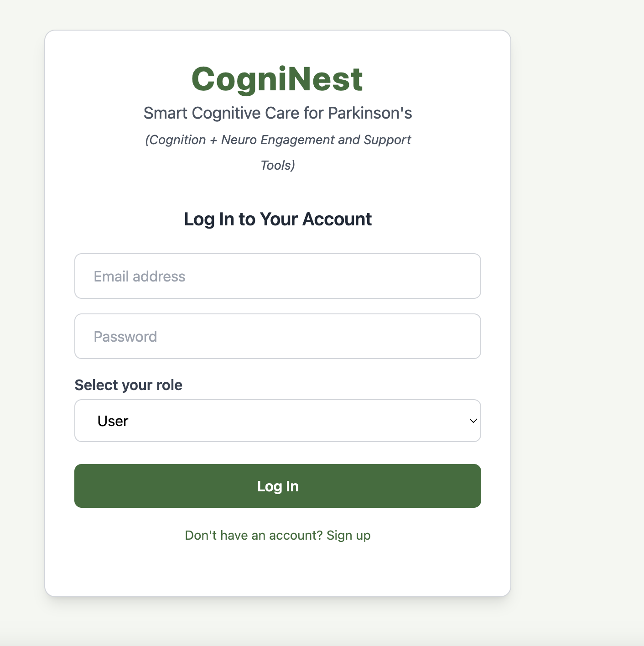Click the italic Cognition + Neuro Engagement tagline
The height and width of the screenshot is (646, 644).
coord(277,152)
